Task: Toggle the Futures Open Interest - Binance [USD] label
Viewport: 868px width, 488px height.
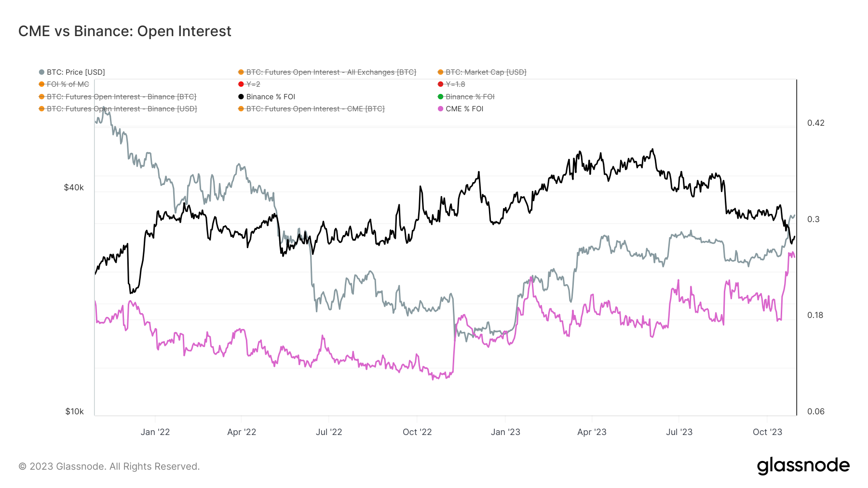Action: pyautogui.click(x=122, y=109)
